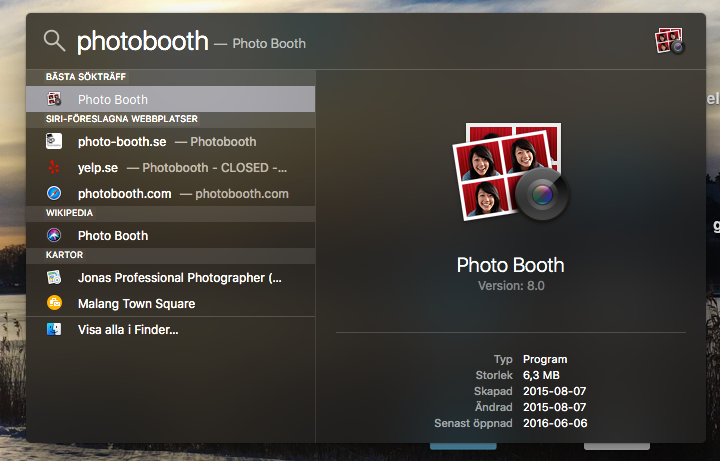Click the 'Photo Booth' title in preview pane
Viewport: 720px width, 461px height.
click(511, 265)
